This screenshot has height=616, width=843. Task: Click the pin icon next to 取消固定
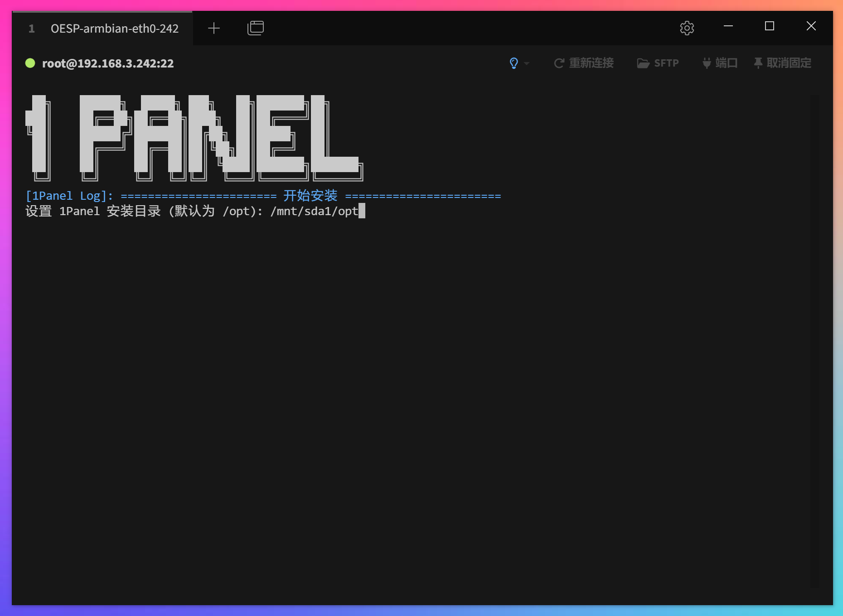click(758, 63)
